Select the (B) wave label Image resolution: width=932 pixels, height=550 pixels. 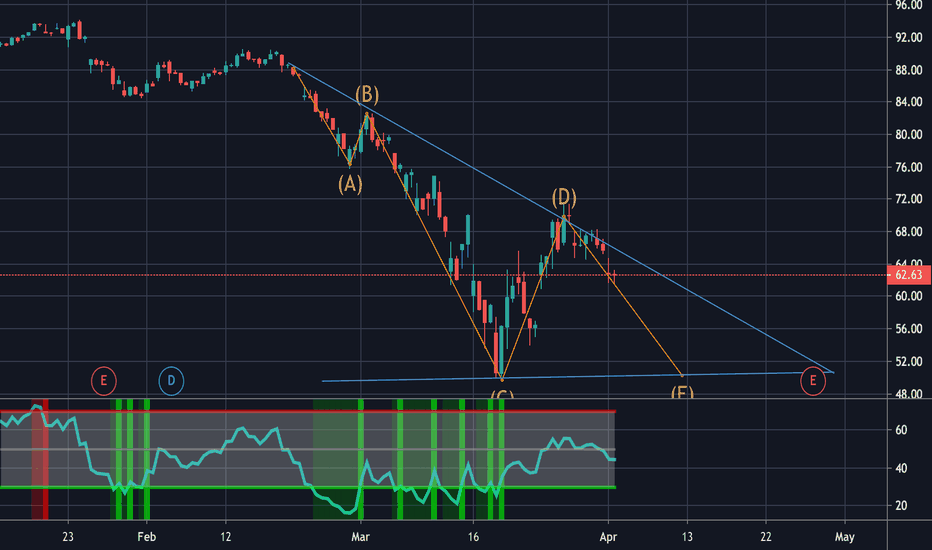[x=367, y=95]
